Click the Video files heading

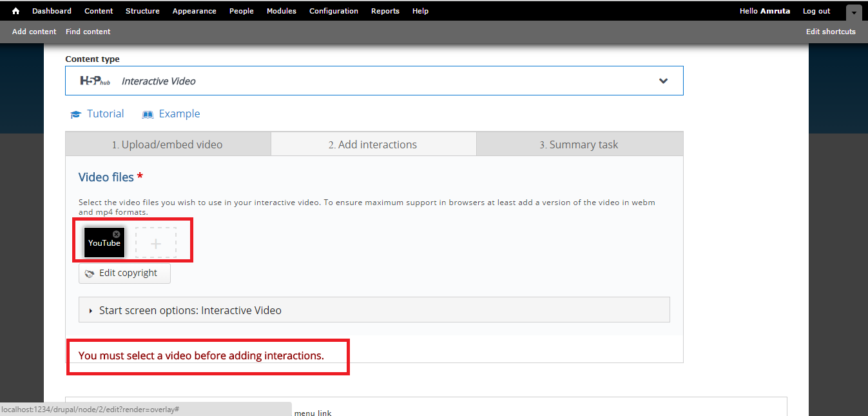(106, 177)
